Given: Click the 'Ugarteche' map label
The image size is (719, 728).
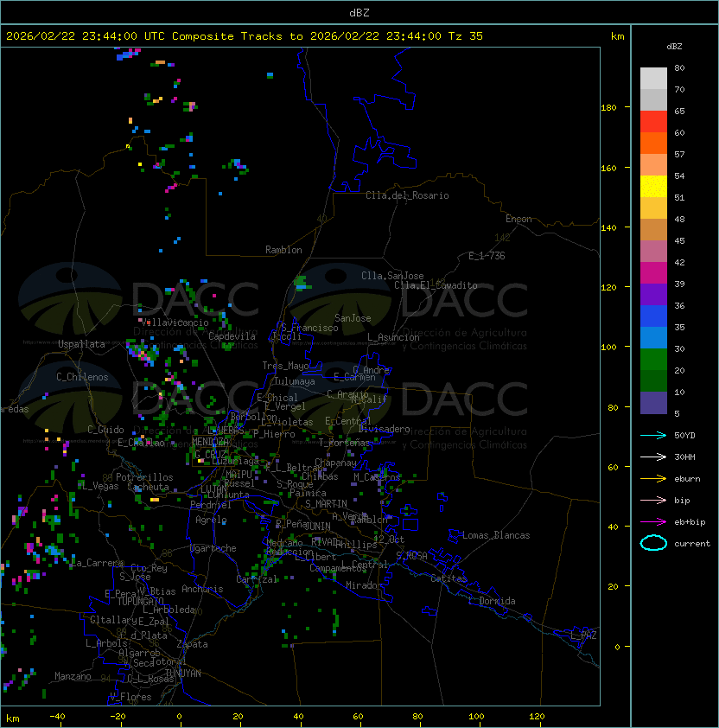Looking at the screenshot, I should click(x=213, y=548).
